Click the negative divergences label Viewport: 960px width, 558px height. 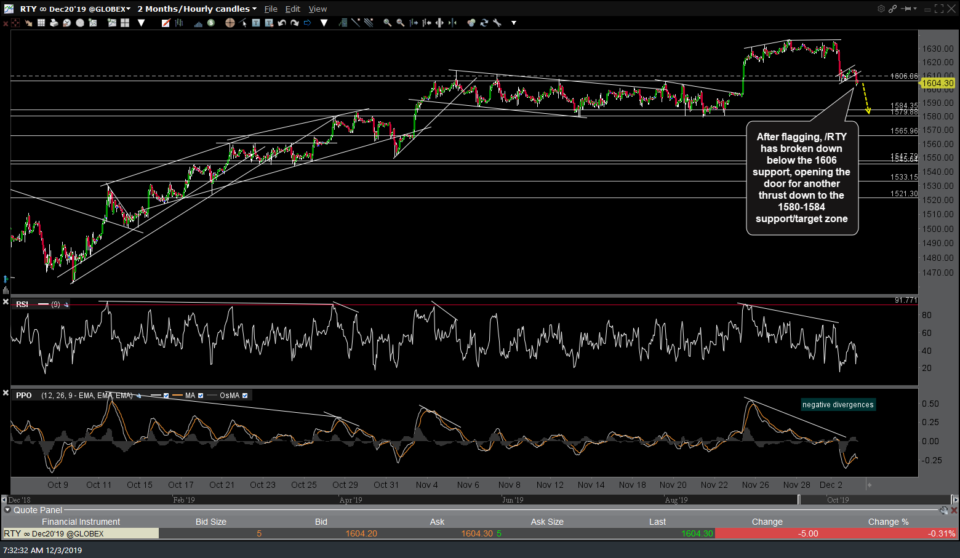[838, 405]
